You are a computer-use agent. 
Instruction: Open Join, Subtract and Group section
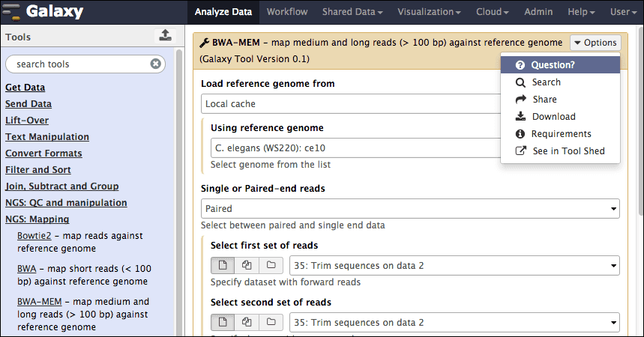(62, 186)
